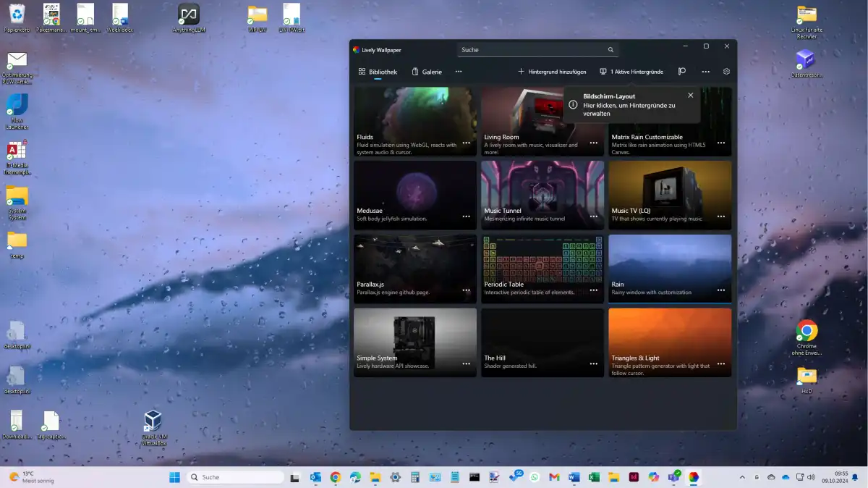Open AnythingLLM desktop shortcut
The image size is (868, 488).
pyautogui.click(x=189, y=14)
